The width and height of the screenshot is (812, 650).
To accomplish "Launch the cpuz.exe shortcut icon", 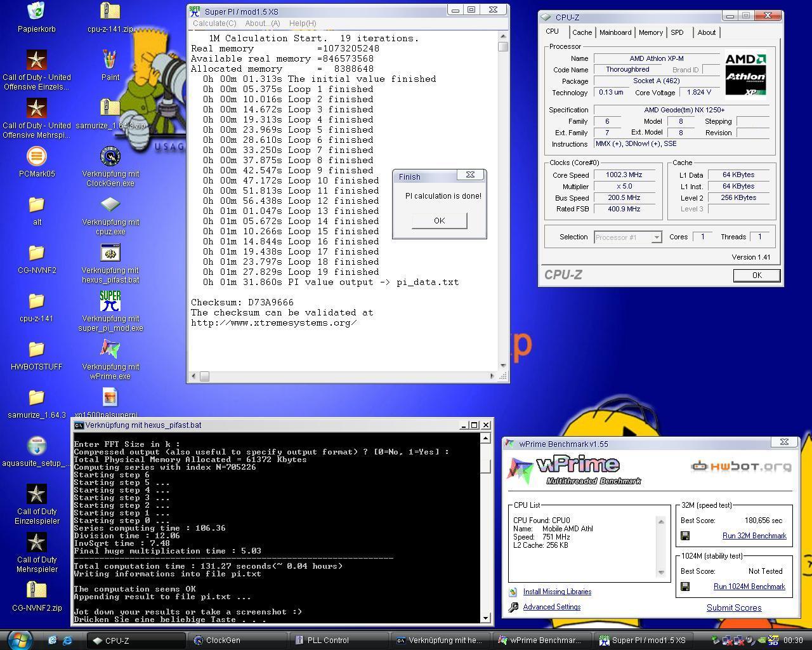I will pyautogui.click(x=110, y=204).
